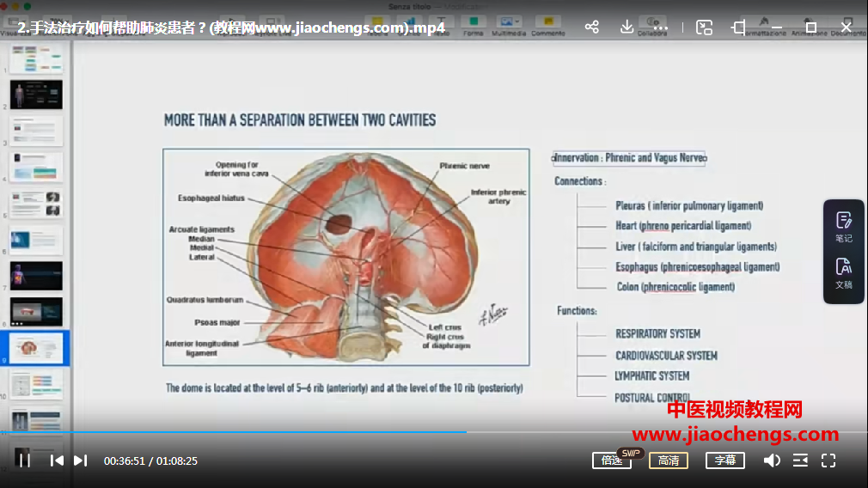Open the 倍速 playback speed menu

point(612,461)
